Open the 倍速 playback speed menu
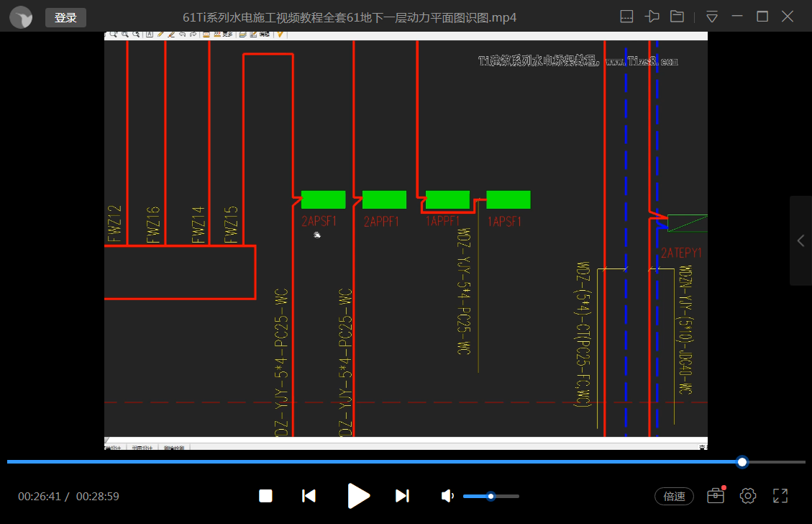The height and width of the screenshot is (524, 812). click(x=674, y=497)
